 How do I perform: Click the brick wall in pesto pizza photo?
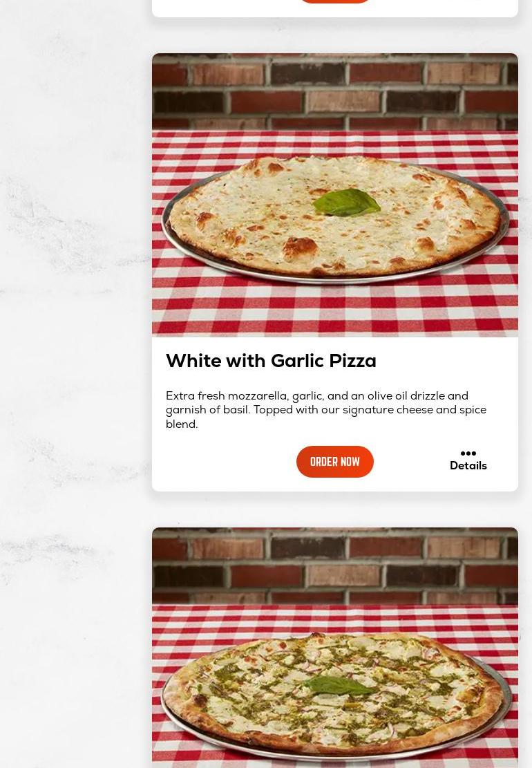(x=335, y=565)
